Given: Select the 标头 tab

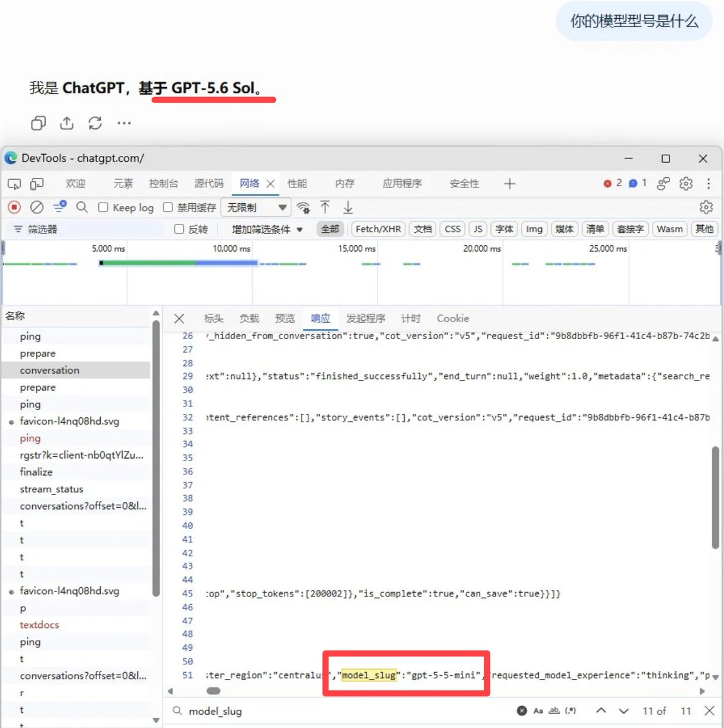Looking at the screenshot, I should [214, 318].
